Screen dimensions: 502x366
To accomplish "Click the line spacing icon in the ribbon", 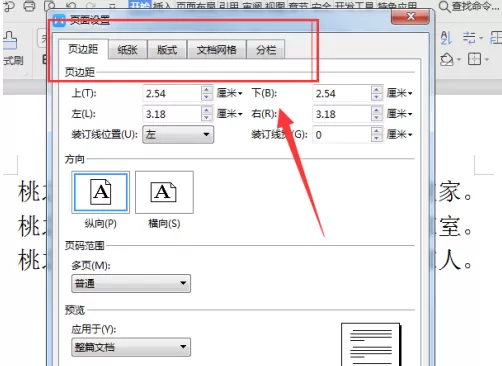I will (x=469, y=38).
